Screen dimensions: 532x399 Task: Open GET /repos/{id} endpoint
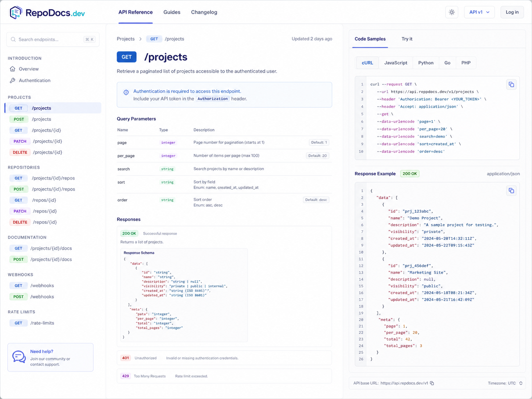click(33, 200)
